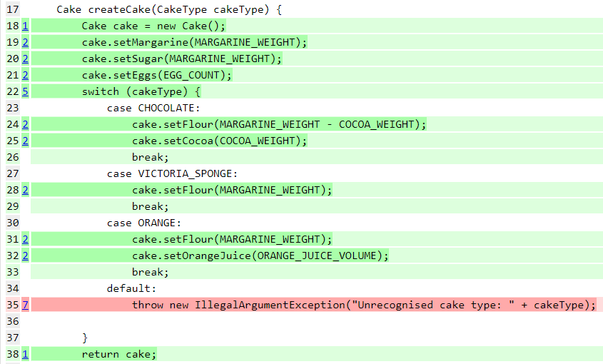Click the break statement on line 29
Viewport: 603px width, 364px height.
(x=150, y=206)
